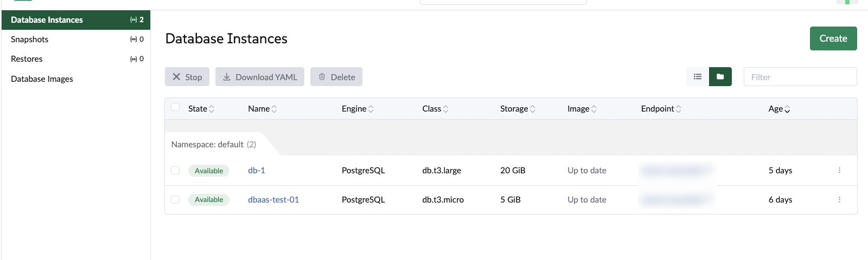
Task: Switch to flat list view icon
Action: click(698, 77)
